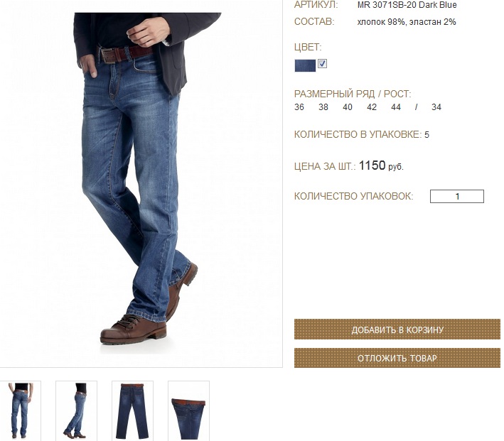The image size is (504, 441).
Task: Select the dark blue denim color swatch
Action: coord(305,65)
